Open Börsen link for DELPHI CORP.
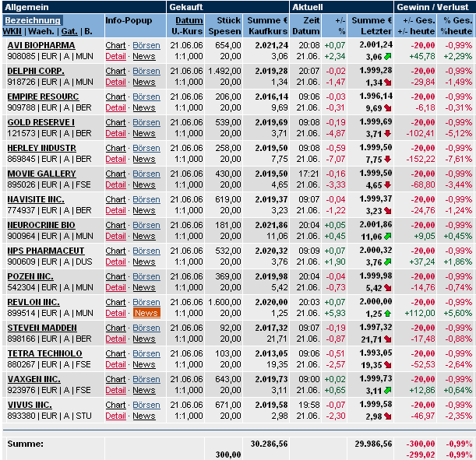The height and width of the screenshot is (460, 476). [x=146, y=72]
